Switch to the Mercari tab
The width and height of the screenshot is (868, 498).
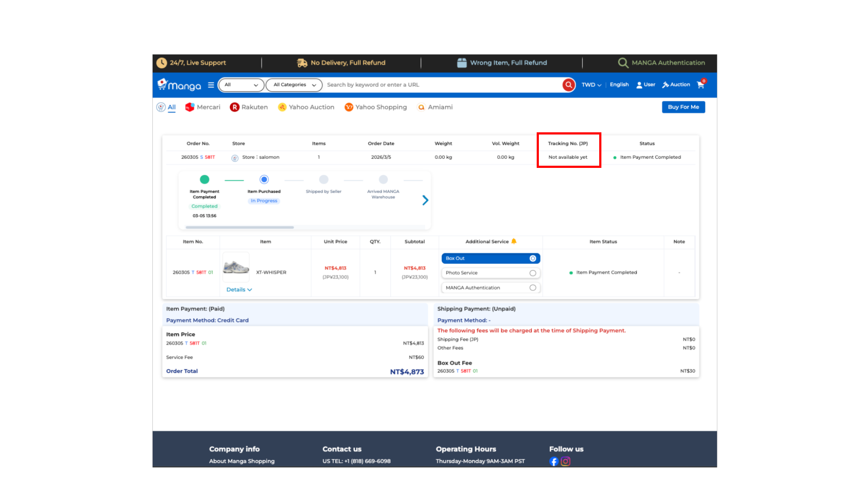click(203, 107)
